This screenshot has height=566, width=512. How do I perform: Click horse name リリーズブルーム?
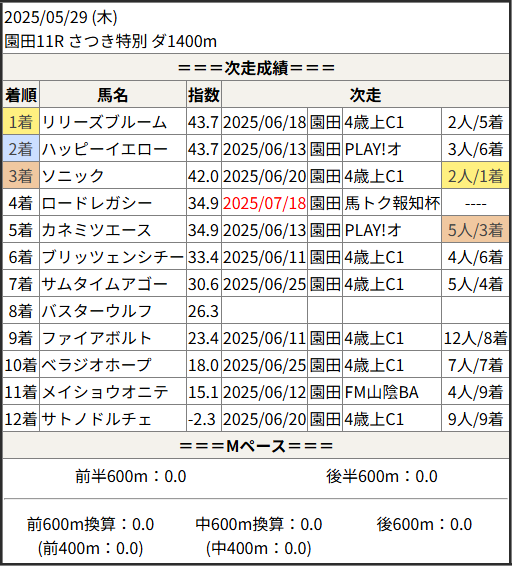point(104,122)
